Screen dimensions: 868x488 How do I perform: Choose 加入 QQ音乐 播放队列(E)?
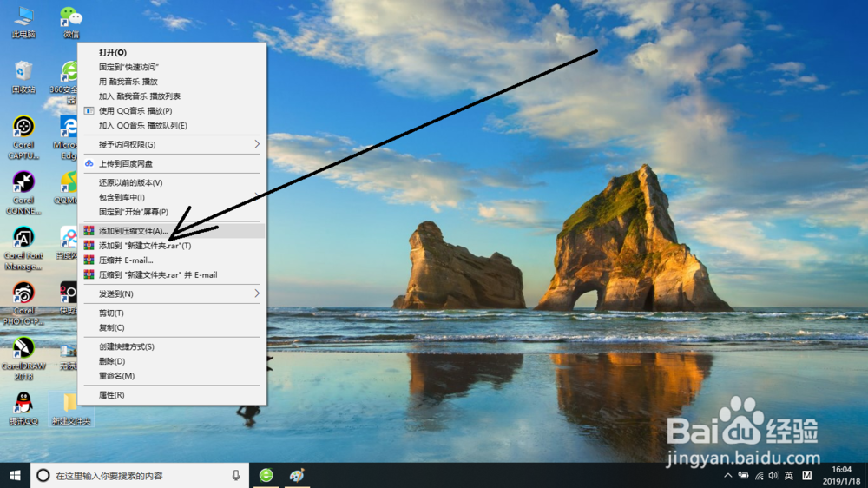[172, 125]
